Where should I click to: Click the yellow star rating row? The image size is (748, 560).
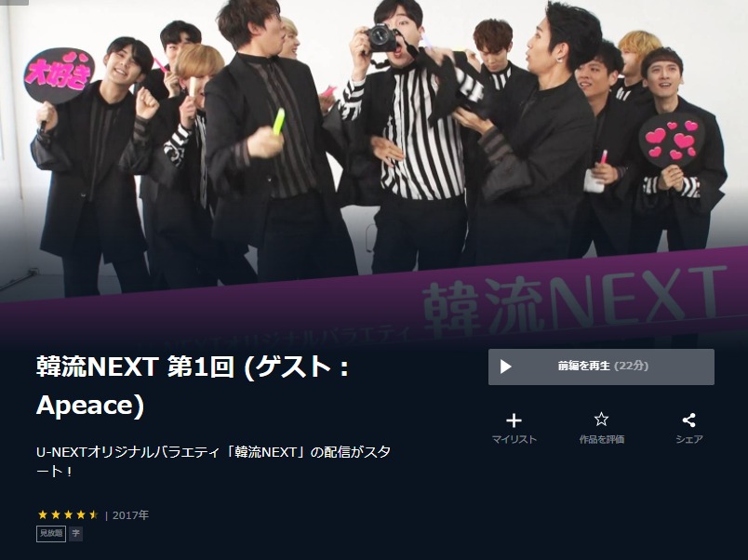68,514
